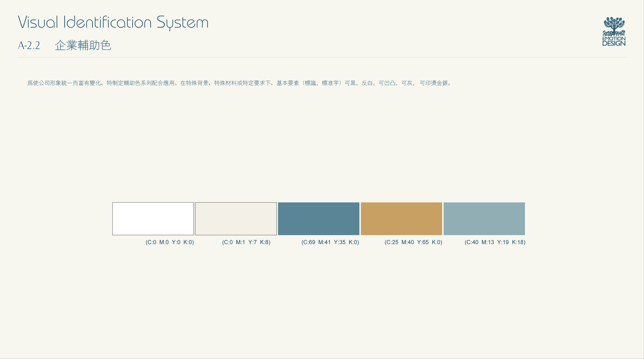644x359 pixels.
Task: Select the golden tan color swatch
Action: pyautogui.click(x=401, y=219)
